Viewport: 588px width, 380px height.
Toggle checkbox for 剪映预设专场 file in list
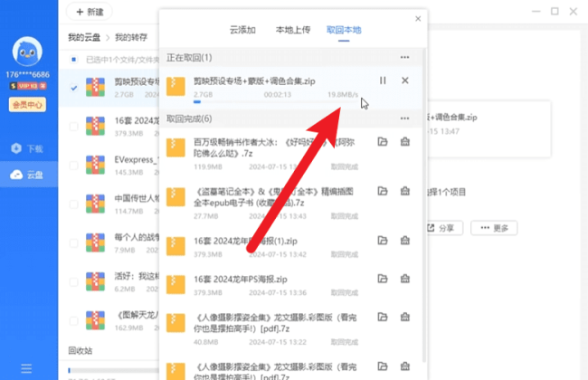click(74, 88)
